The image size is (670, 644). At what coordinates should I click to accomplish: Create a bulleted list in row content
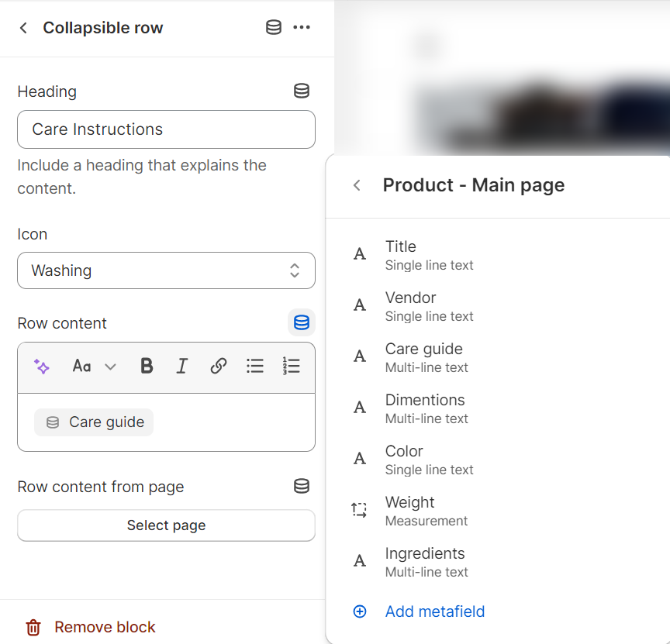pos(255,366)
